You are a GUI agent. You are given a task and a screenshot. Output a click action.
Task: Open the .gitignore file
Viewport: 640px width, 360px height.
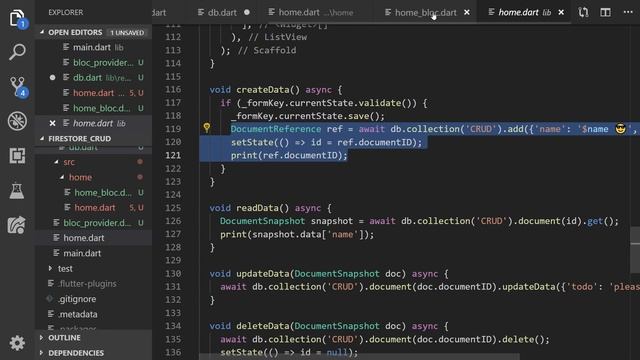click(x=93, y=299)
